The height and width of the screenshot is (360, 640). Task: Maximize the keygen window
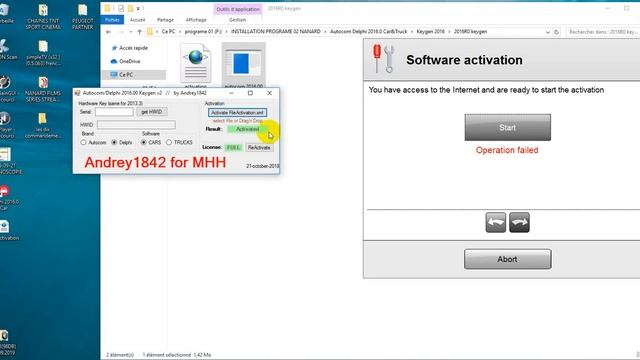pyautogui.click(x=250, y=93)
